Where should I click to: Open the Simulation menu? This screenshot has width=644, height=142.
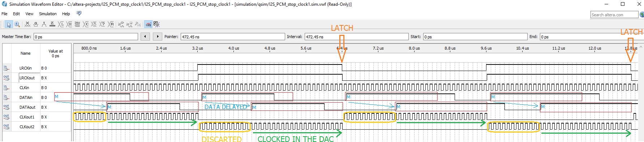pyautogui.click(x=48, y=14)
